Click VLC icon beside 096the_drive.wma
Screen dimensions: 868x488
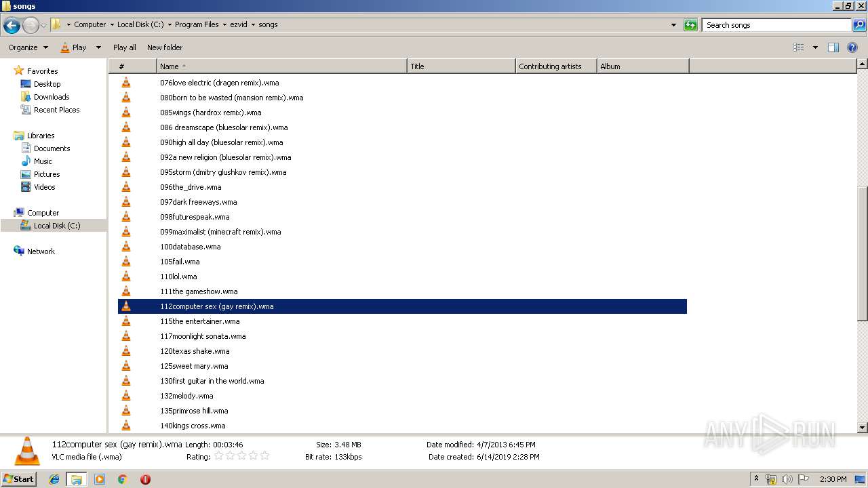(125, 187)
